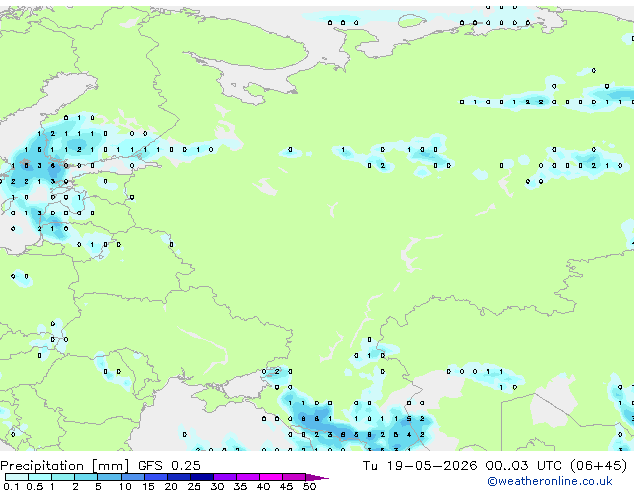Click the '45' legend scale label
The height and width of the screenshot is (490, 634).
[x=286, y=486]
